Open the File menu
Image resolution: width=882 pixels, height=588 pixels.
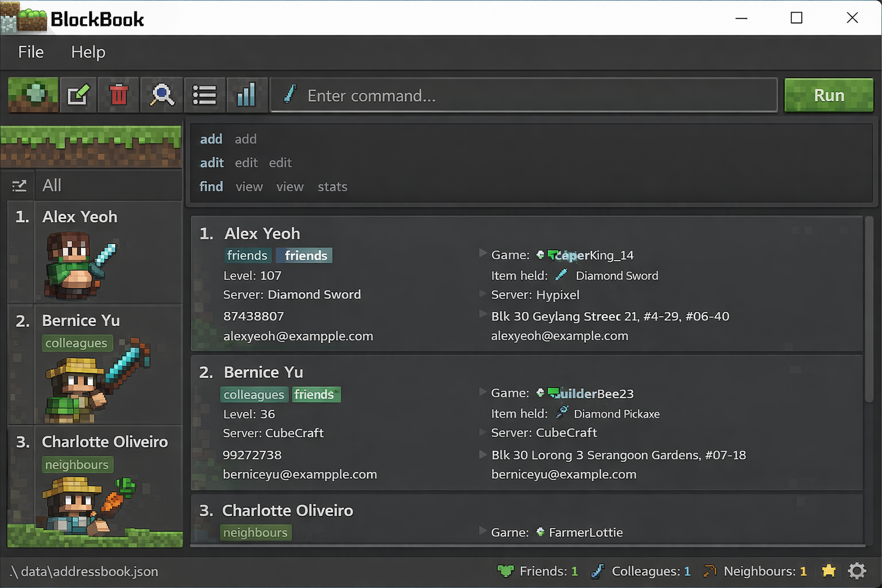tap(31, 52)
